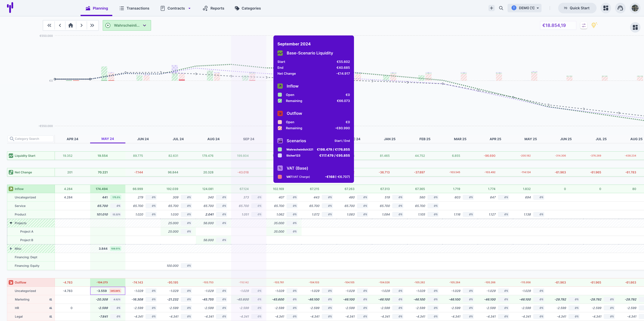Image resolution: width=644 pixels, height=321 pixels.
Task: Click the Category Search field
Action: (x=30, y=139)
